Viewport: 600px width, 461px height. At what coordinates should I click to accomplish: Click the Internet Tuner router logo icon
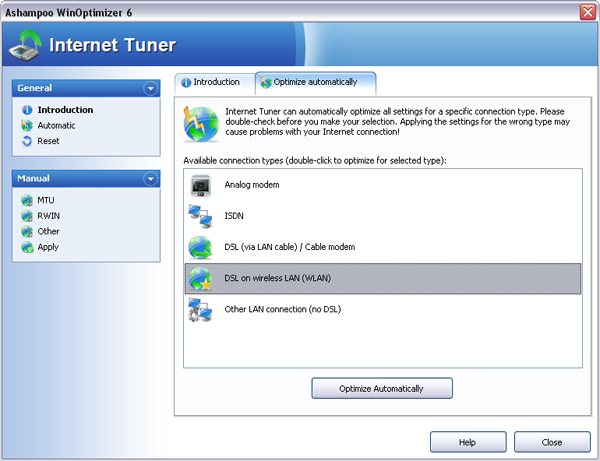(25, 46)
